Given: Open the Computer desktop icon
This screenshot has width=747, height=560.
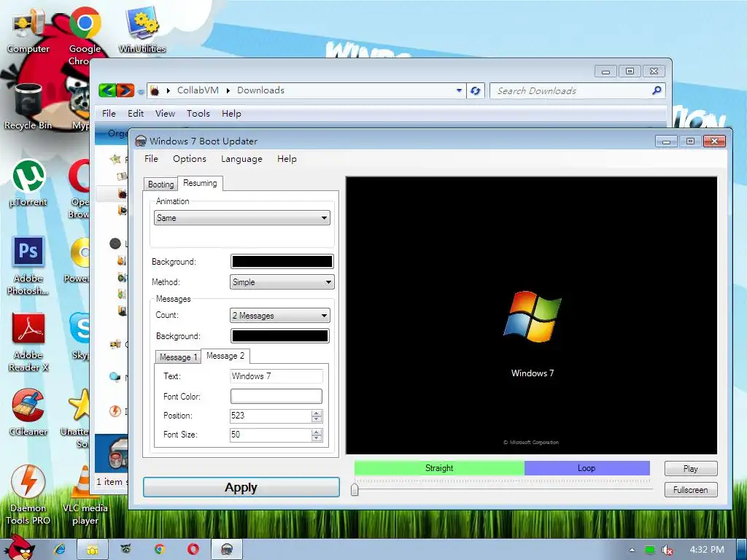Looking at the screenshot, I should [28, 32].
